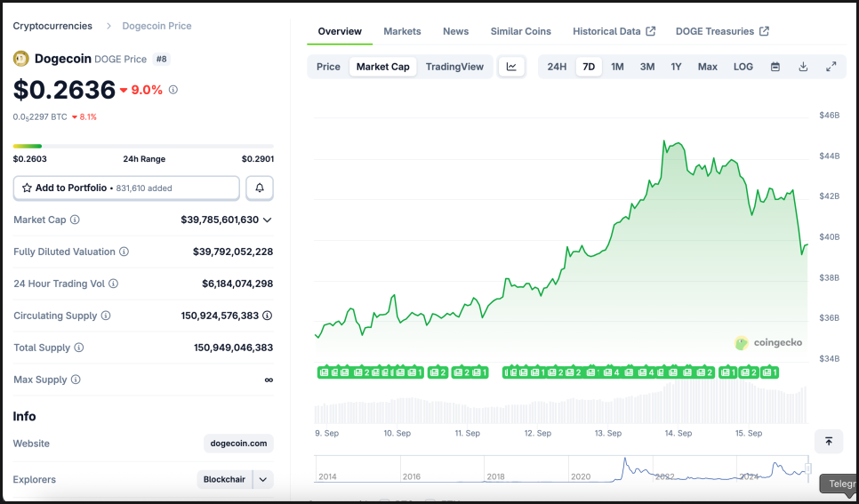The width and height of the screenshot is (859, 504).
Task: Click the volume bars under the chart
Action: click(x=560, y=403)
